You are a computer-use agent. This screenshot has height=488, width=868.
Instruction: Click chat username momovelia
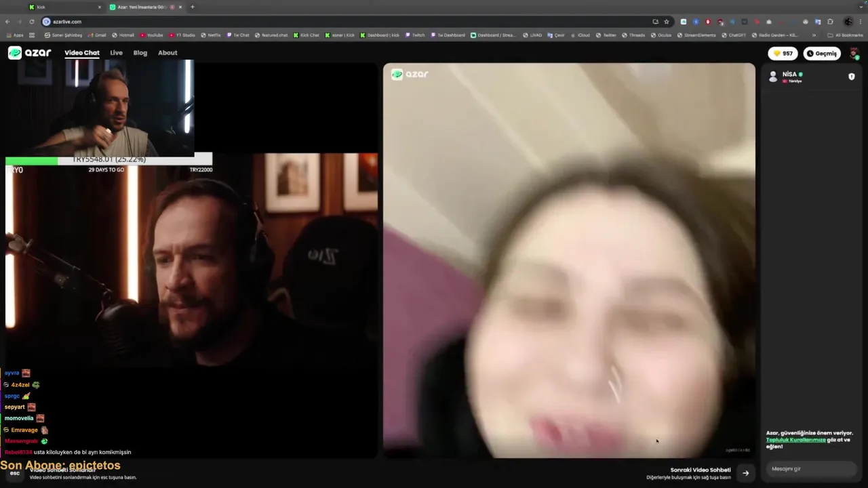pos(19,418)
